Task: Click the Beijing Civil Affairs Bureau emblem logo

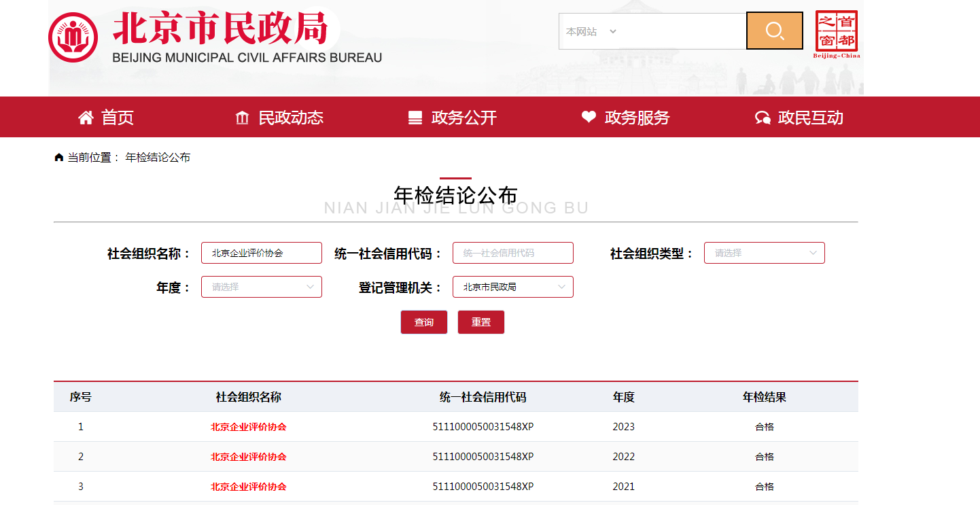Action: click(x=73, y=37)
